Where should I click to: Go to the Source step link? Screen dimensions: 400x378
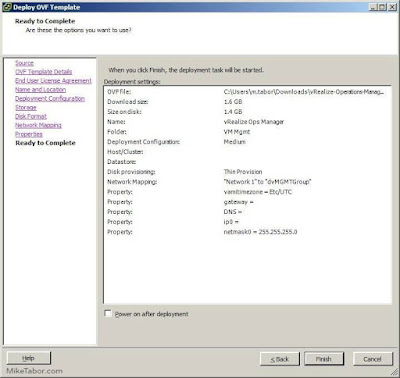(x=24, y=63)
